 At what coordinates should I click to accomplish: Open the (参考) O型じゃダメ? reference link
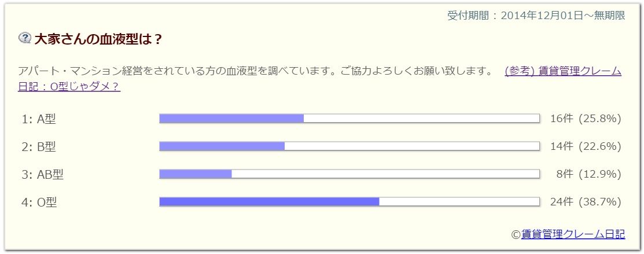562,71
